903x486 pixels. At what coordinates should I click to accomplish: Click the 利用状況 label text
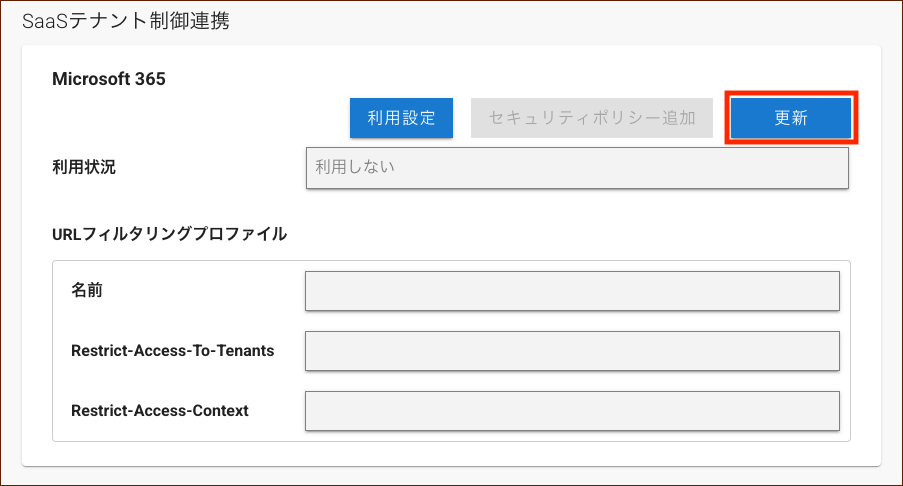(x=84, y=167)
